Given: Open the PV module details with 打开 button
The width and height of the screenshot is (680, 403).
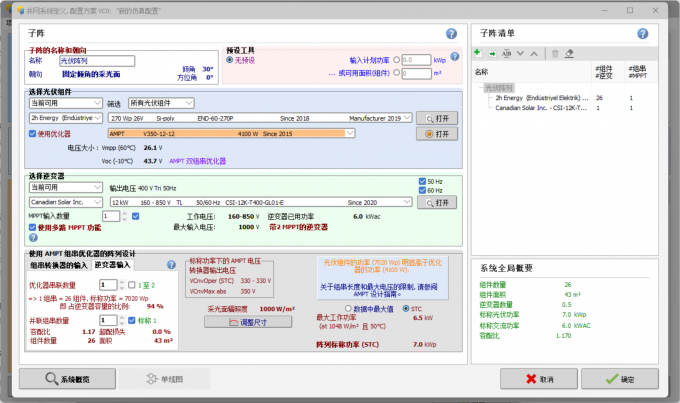Looking at the screenshot, I should 437,118.
